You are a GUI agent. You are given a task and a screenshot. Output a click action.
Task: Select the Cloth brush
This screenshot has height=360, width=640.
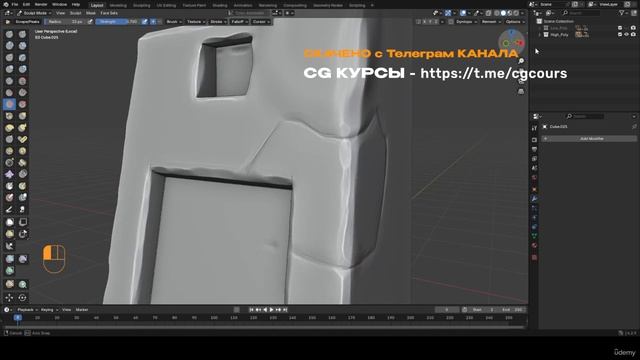click(9, 174)
